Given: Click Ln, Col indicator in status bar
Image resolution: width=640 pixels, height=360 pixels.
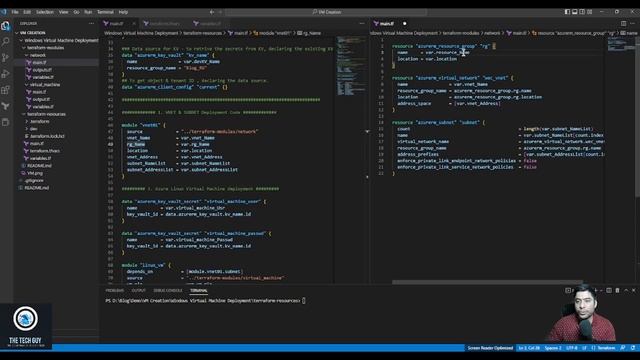Looking at the screenshot, I should point(529,348).
